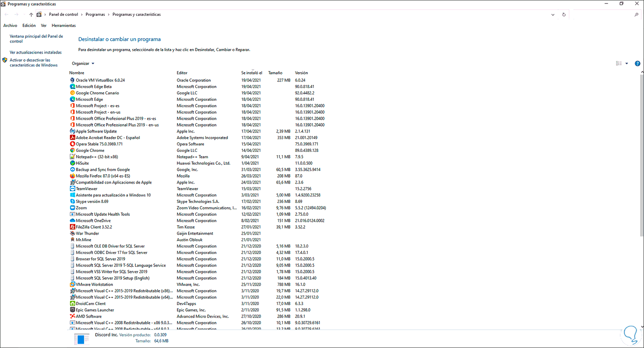Click the Microsoft Edge Beta icon
Screen dimensions: 644x348
click(x=72, y=87)
